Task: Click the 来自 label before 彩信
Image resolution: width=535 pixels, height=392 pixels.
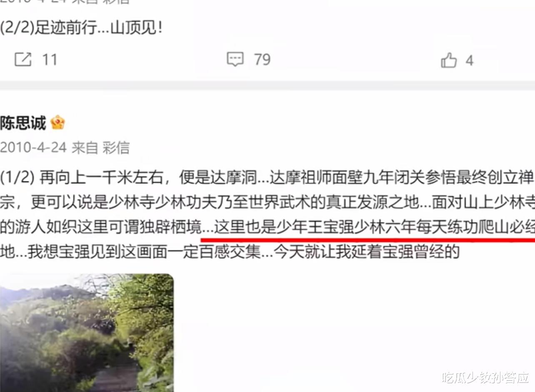Action: (x=85, y=147)
